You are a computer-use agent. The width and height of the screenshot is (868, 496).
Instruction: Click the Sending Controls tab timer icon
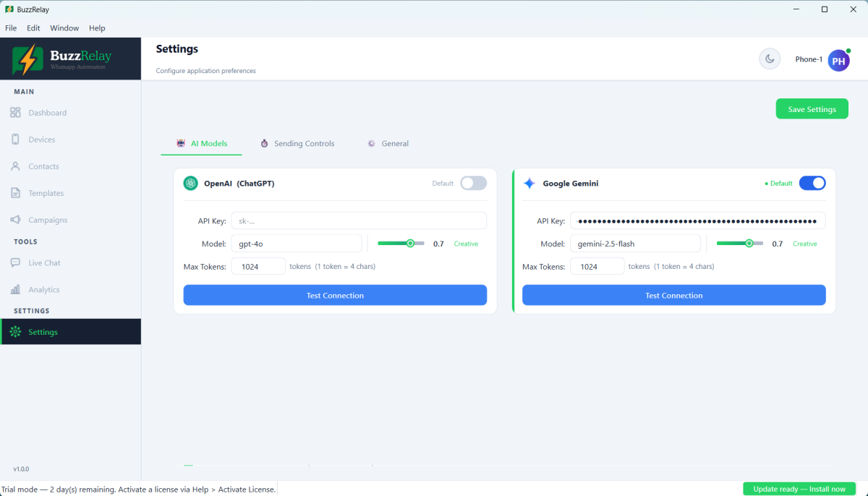coord(264,143)
